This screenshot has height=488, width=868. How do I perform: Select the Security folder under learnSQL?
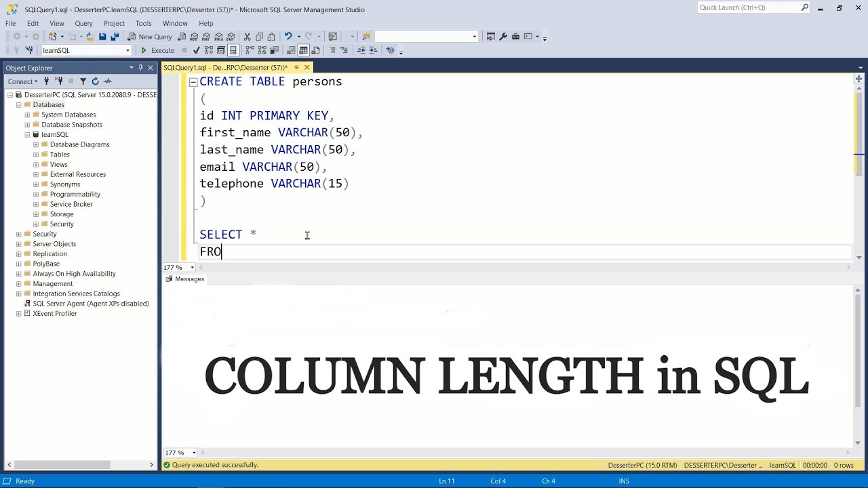pos(61,224)
